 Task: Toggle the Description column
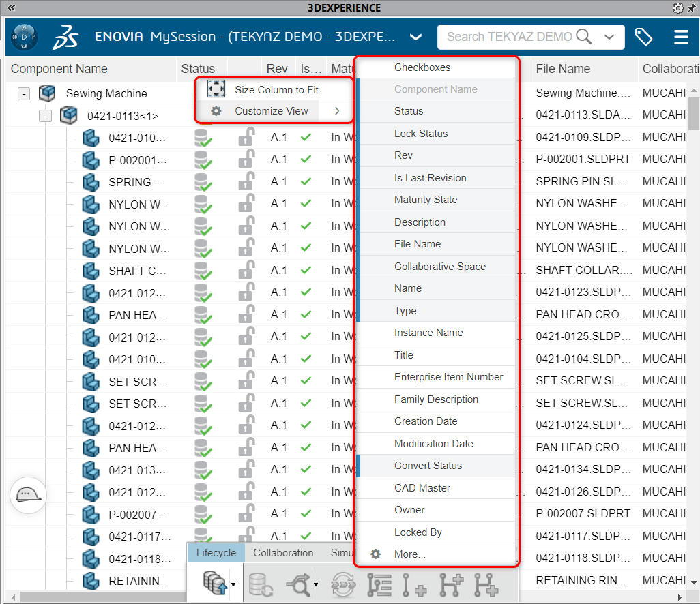pyautogui.click(x=437, y=222)
